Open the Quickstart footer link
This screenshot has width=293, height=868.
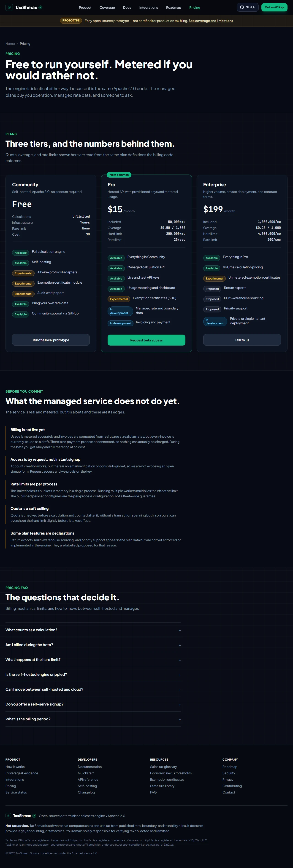[x=86, y=773]
